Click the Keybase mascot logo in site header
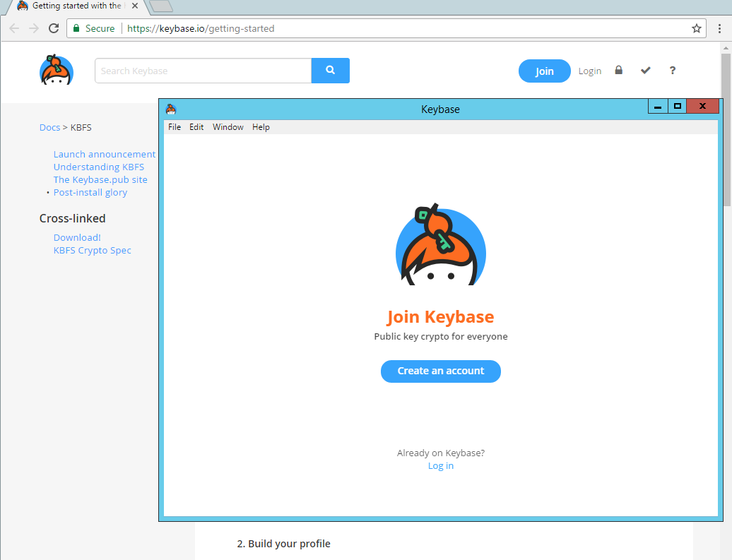 (56, 70)
